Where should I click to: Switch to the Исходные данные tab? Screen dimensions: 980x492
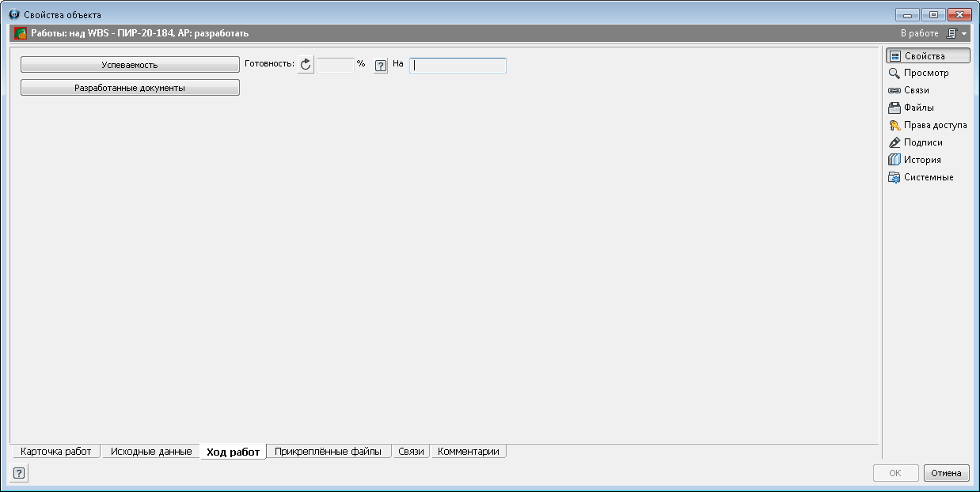pyautogui.click(x=150, y=452)
